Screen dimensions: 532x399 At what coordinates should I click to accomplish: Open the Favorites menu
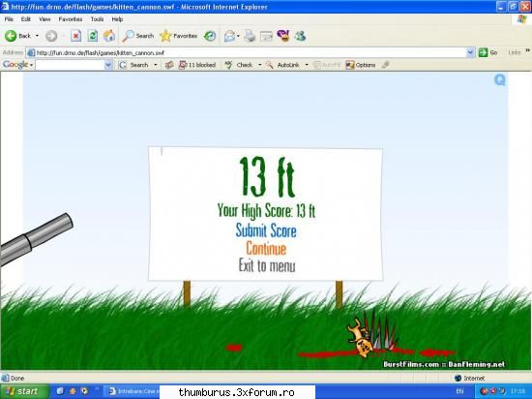pyautogui.click(x=71, y=19)
